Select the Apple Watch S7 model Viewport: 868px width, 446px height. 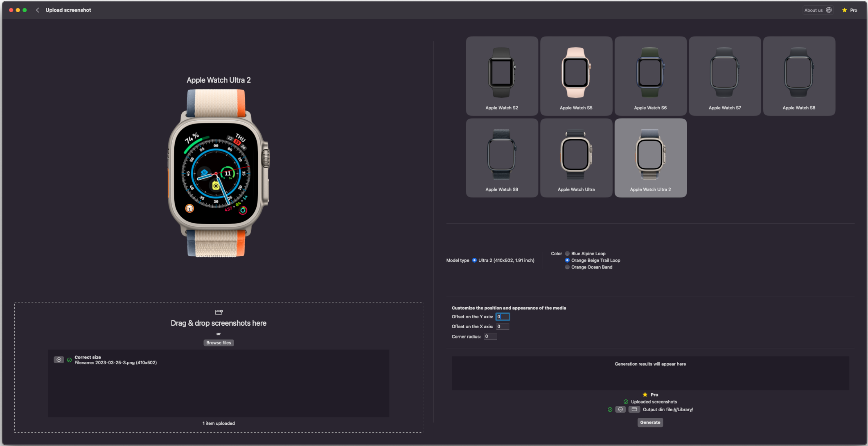725,76
